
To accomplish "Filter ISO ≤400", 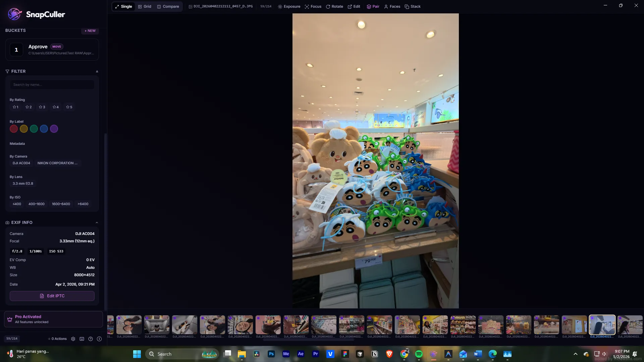I will (17, 204).
